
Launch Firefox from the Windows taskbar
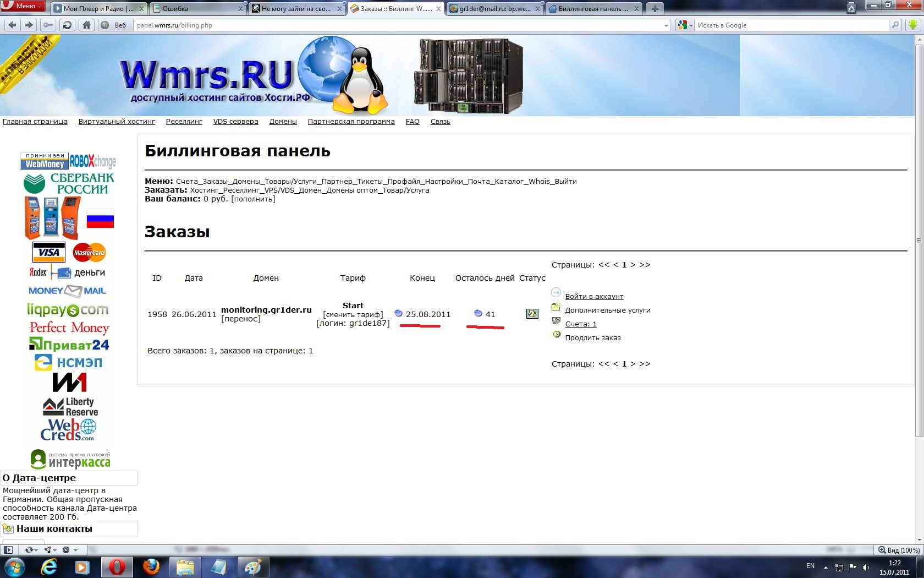point(151,566)
